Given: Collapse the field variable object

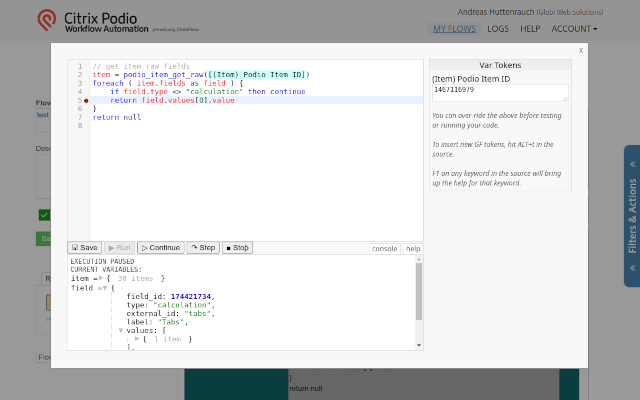Looking at the screenshot, I should click(105, 287).
